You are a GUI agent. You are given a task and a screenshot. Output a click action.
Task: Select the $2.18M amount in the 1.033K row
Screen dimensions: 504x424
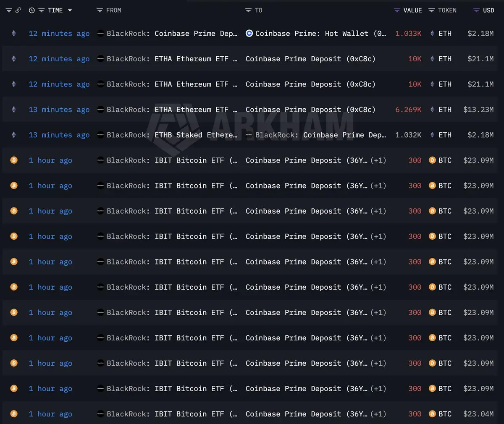tap(480, 34)
